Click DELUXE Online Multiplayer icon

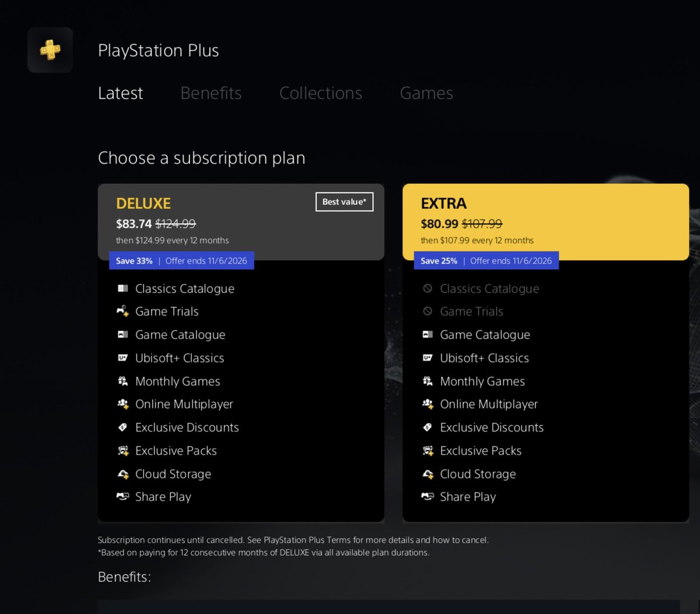[x=123, y=404]
